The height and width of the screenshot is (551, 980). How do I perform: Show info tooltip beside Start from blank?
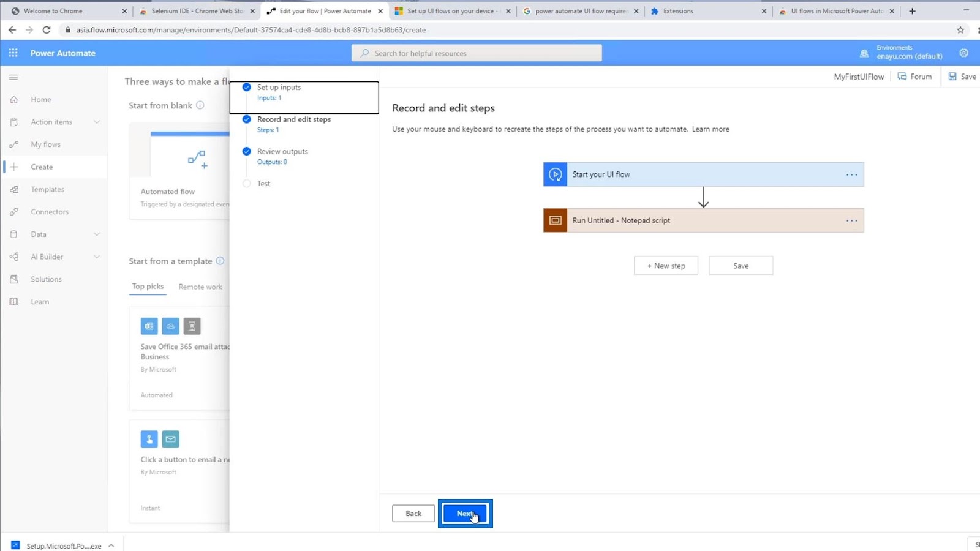(x=200, y=105)
